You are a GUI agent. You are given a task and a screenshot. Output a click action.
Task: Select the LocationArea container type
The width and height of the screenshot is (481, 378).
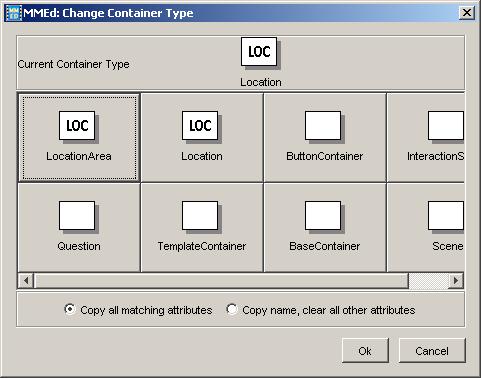(x=79, y=137)
